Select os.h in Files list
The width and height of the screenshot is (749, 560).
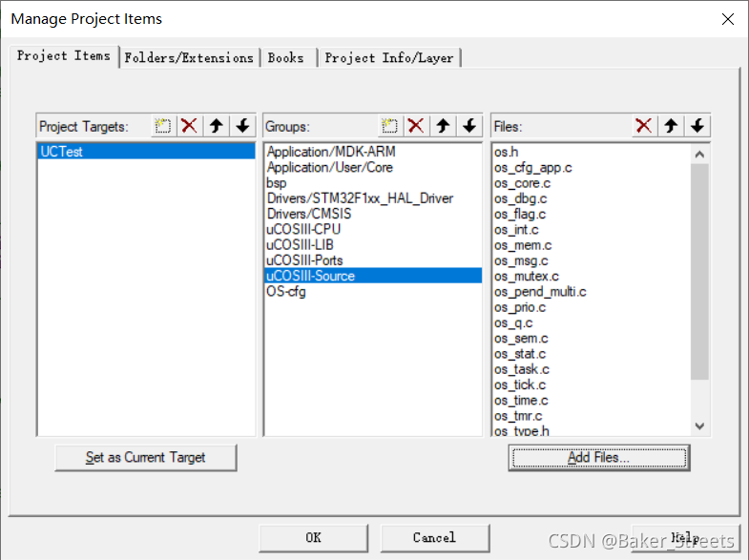point(592,152)
